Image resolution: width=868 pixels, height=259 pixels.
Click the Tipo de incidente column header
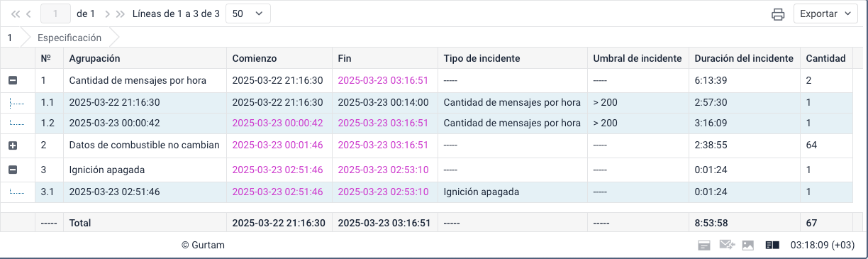[x=512, y=58]
